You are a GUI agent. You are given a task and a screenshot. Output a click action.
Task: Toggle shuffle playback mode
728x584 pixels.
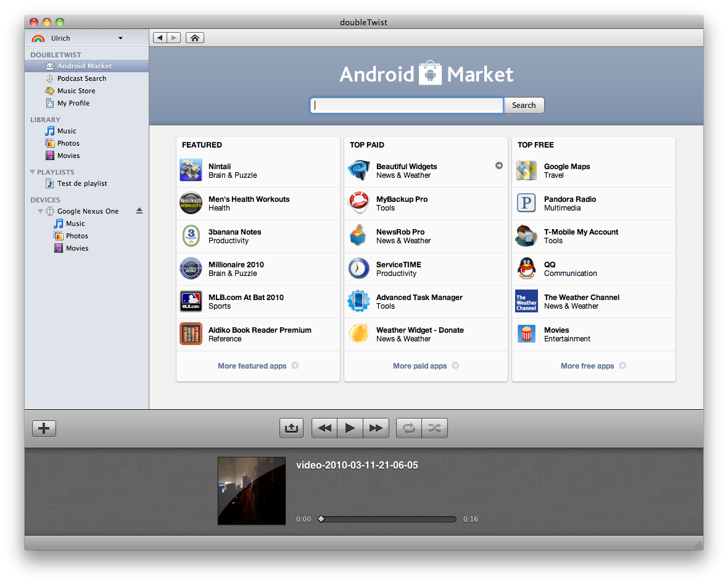434,428
